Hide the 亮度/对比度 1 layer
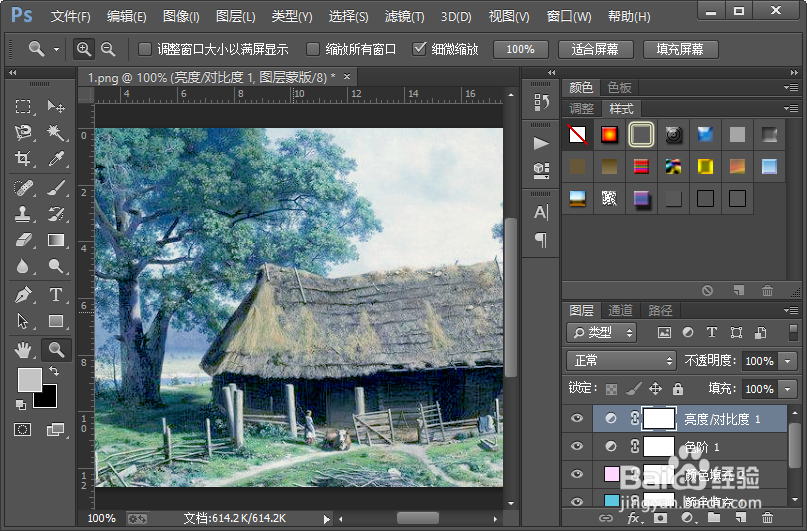Viewport: 807px width, 531px height. click(x=577, y=418)
